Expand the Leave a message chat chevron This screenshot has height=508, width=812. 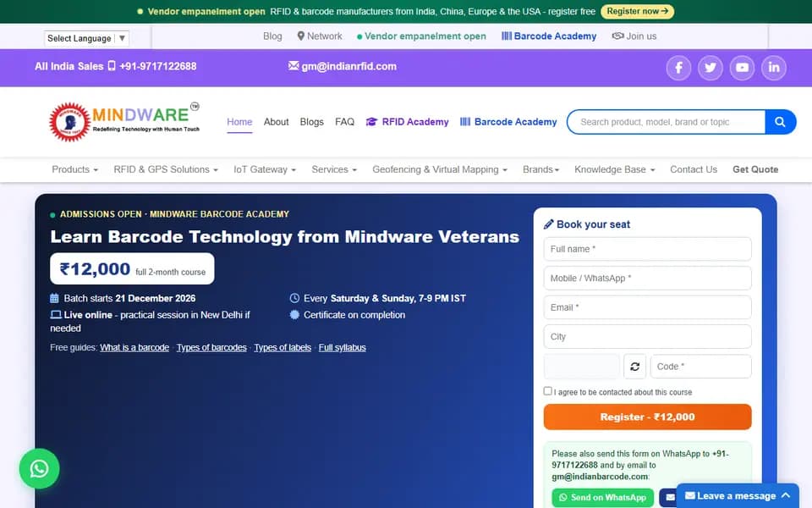[786, 495]
